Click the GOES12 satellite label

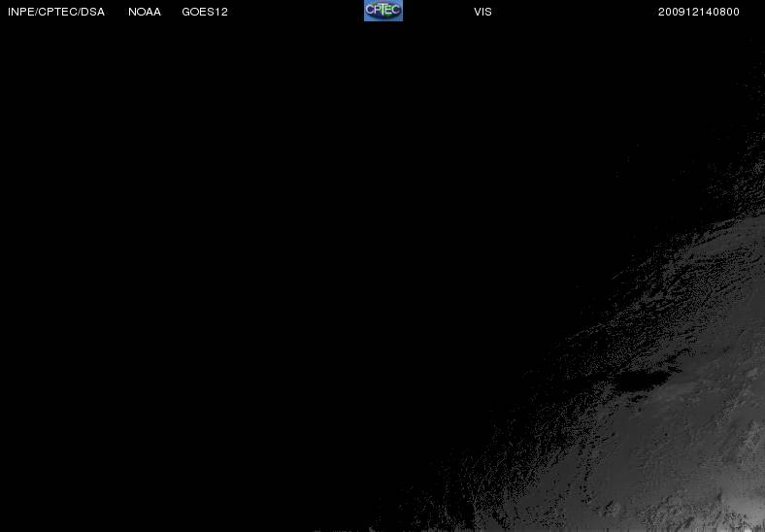pyautogui.click(x=205, y=12)
